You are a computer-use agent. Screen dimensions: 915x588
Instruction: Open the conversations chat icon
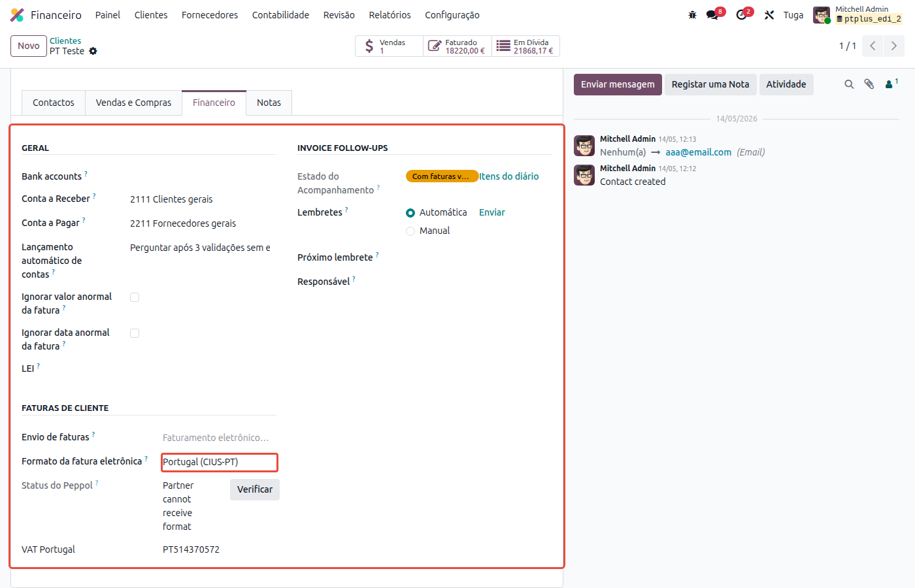(x=712, y=15)
